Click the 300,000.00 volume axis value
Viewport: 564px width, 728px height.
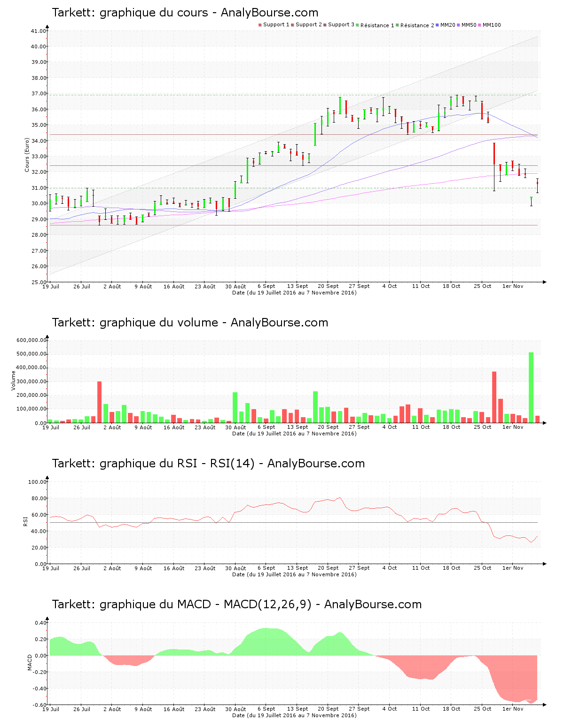tap(31, 381)
